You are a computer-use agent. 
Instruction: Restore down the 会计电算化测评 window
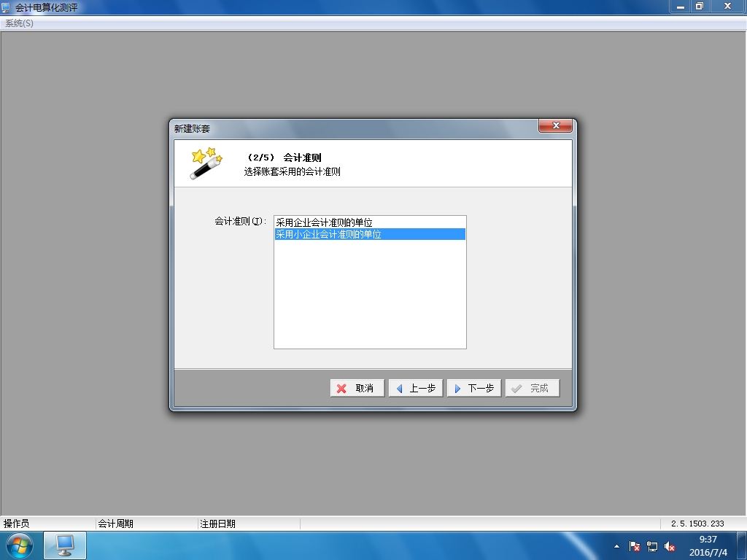700,6
